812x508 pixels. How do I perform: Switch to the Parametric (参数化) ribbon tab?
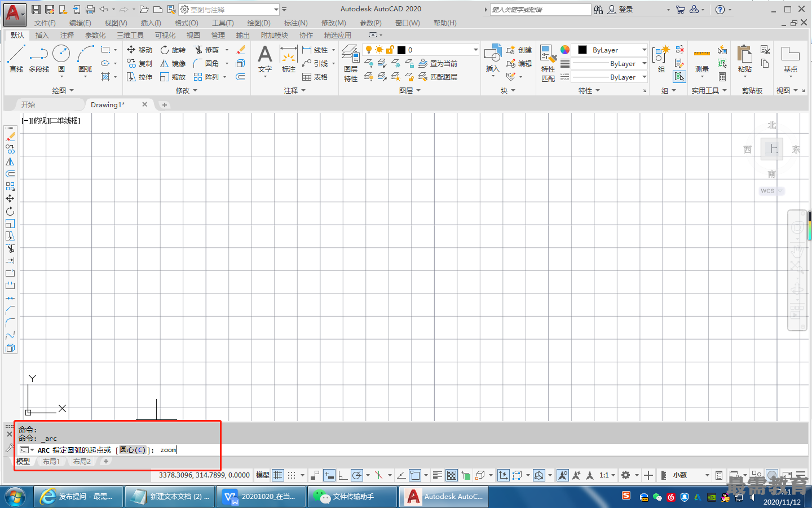coord(95,35)
